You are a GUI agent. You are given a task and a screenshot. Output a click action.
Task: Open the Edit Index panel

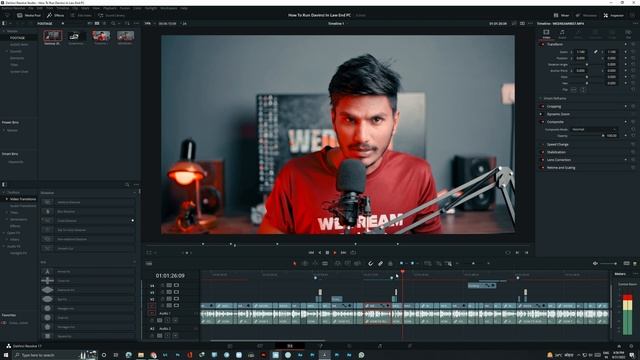tap(81, 15)
